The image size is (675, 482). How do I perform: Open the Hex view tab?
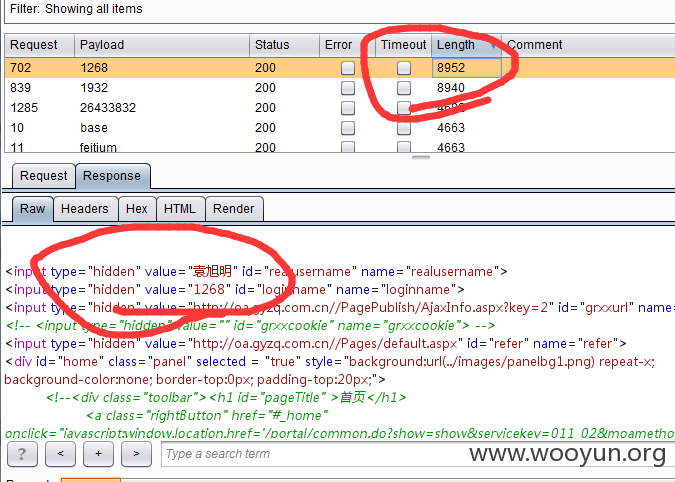136,209
